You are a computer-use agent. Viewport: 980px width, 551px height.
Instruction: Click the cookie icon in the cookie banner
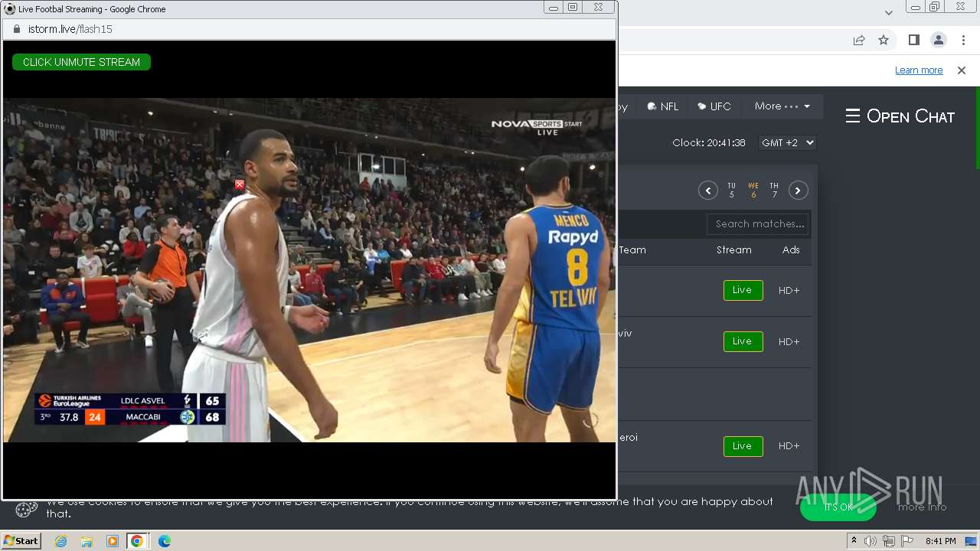pyautogui.click(x=26, y=509)
